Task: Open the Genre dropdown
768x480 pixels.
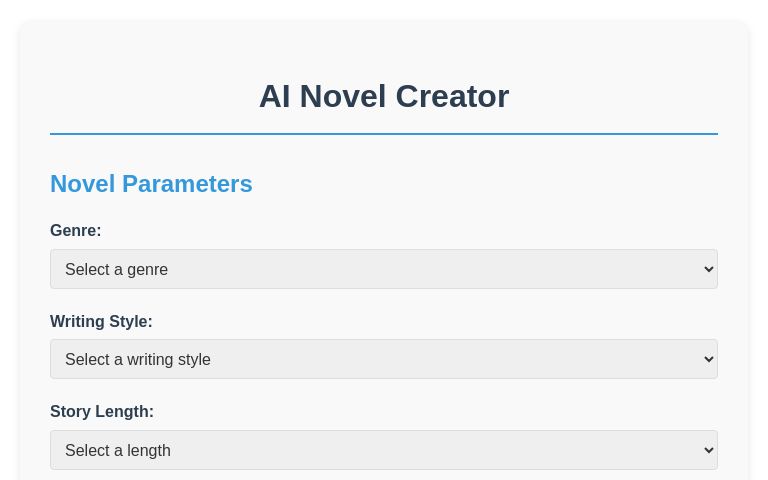Action: coord(384,269)
